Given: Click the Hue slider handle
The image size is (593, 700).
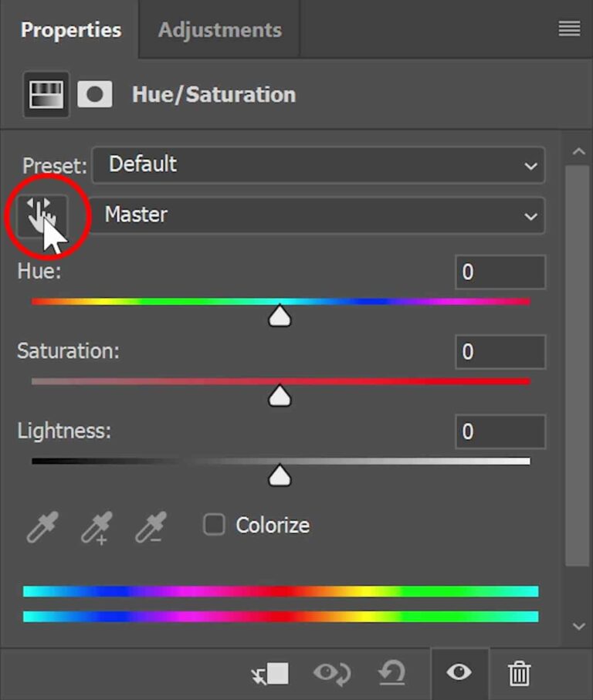Looking at the screenshot, I should [280, 316].
